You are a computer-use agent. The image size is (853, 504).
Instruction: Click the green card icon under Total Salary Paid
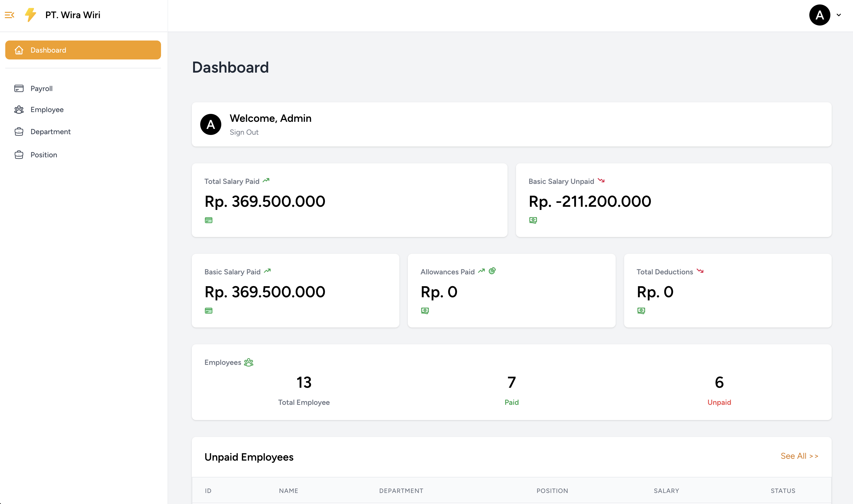[209, 220]
